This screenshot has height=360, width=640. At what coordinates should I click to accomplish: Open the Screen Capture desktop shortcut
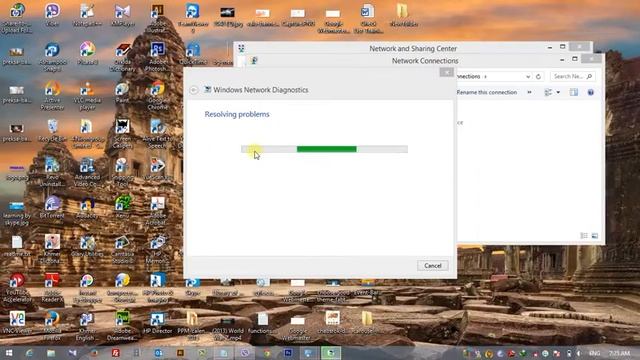pos(122,133)
